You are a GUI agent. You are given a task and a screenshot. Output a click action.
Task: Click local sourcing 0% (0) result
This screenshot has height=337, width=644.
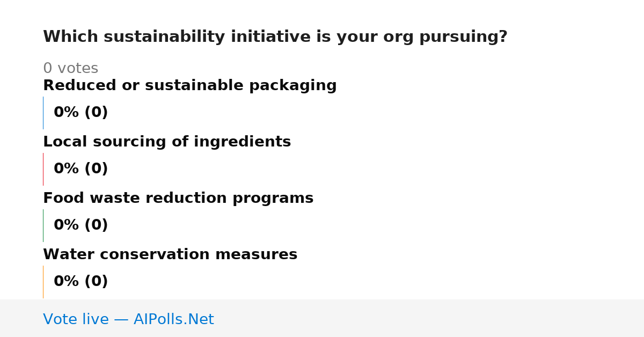click(80, 169)
